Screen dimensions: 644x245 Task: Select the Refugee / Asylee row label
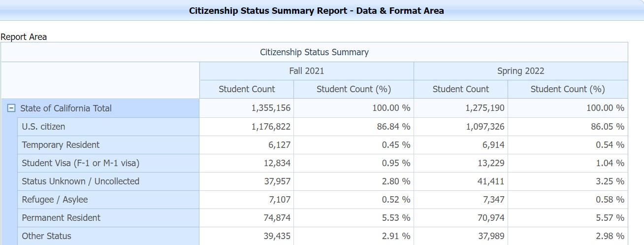108,200
